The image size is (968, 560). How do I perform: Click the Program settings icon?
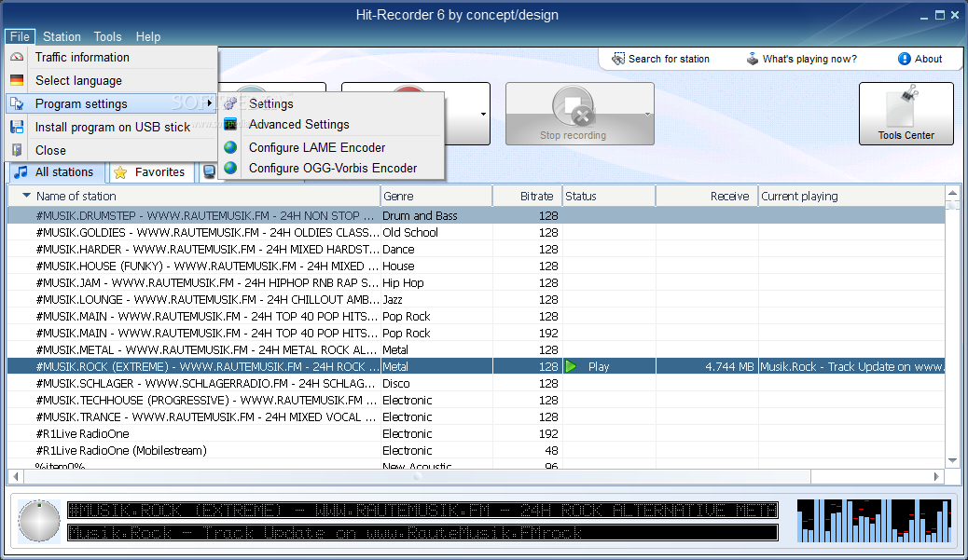coord(18,103)
